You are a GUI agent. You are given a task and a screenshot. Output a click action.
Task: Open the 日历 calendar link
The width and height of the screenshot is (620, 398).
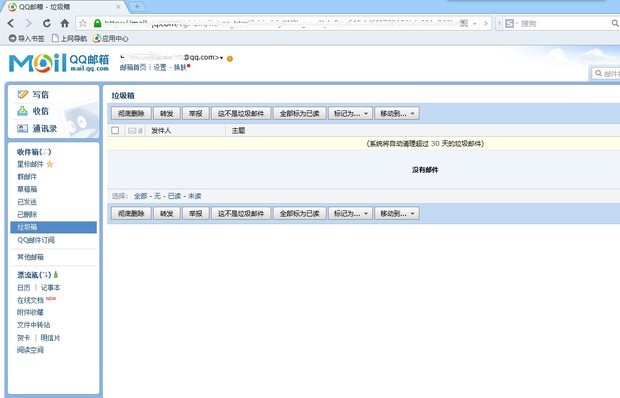pyautogui.click(x=24, y=287)
